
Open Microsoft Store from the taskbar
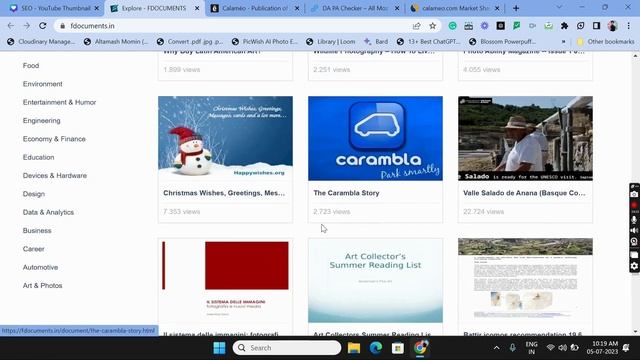pyautogui.click(x=398, y=348)
